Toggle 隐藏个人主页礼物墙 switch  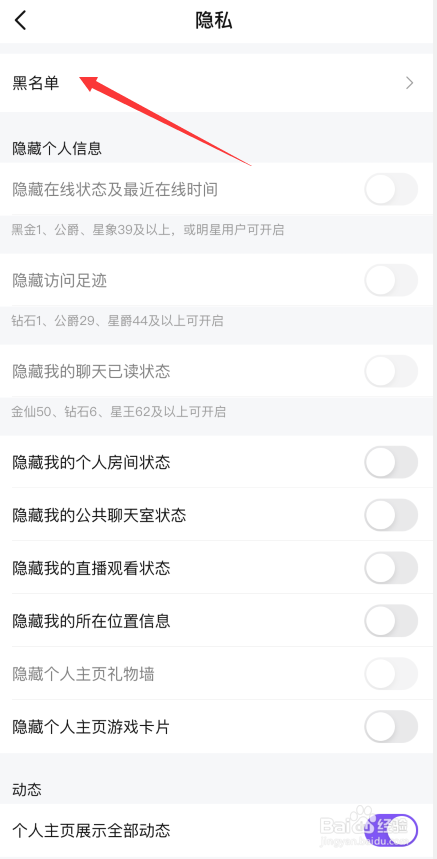click(x=391, y=674)
